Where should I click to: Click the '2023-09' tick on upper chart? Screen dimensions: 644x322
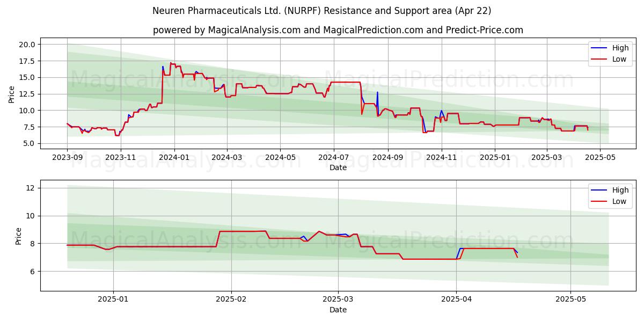(67, 157)
